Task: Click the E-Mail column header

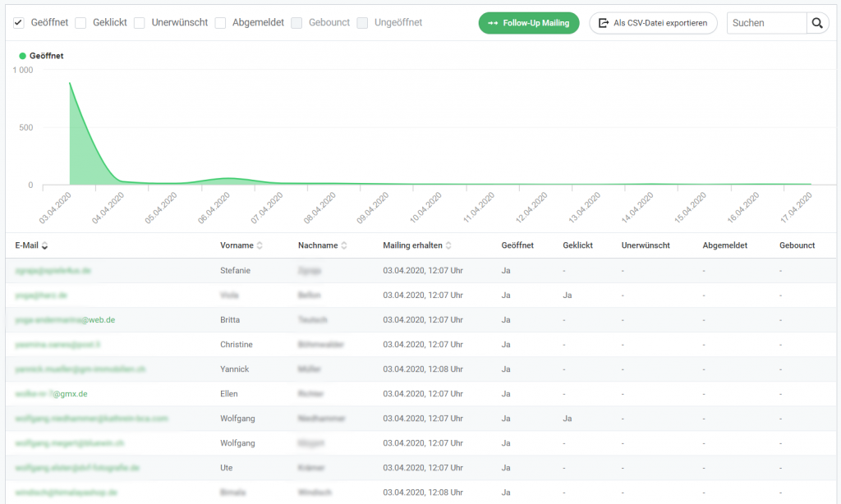Action: tap(27, 245)
